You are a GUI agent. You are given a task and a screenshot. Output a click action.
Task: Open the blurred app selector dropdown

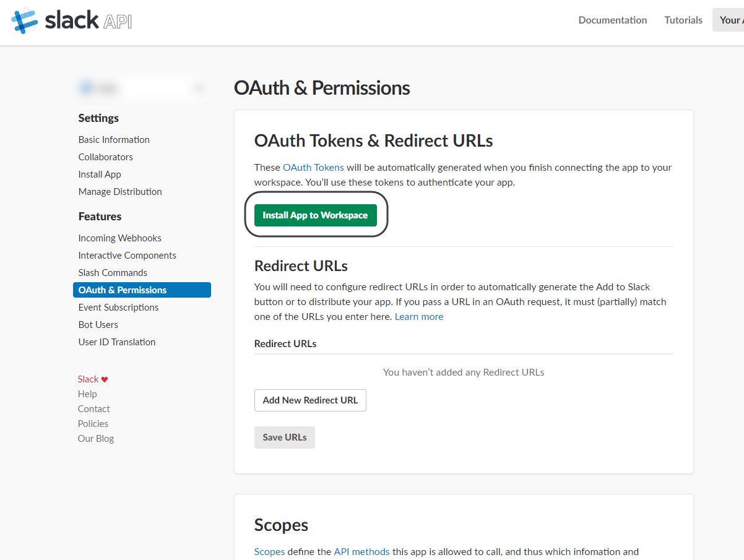[142, 88]
